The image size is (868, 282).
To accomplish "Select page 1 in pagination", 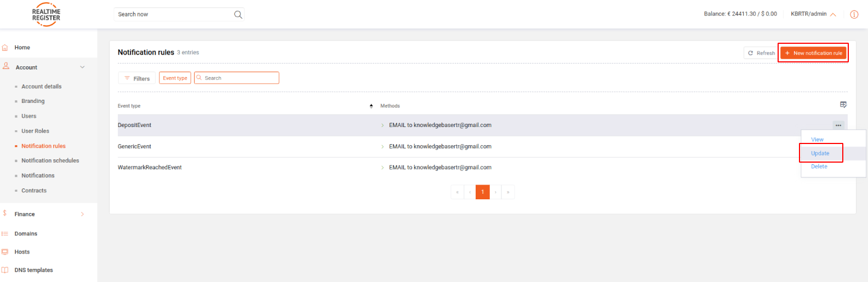I will click(x=482, y=192).
